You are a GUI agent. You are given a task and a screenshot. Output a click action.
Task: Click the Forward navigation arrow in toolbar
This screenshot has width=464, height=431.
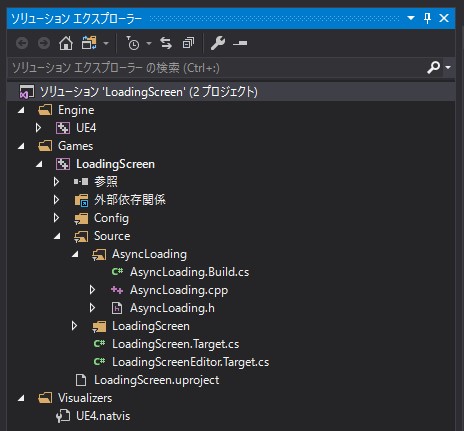coord(44,43)
